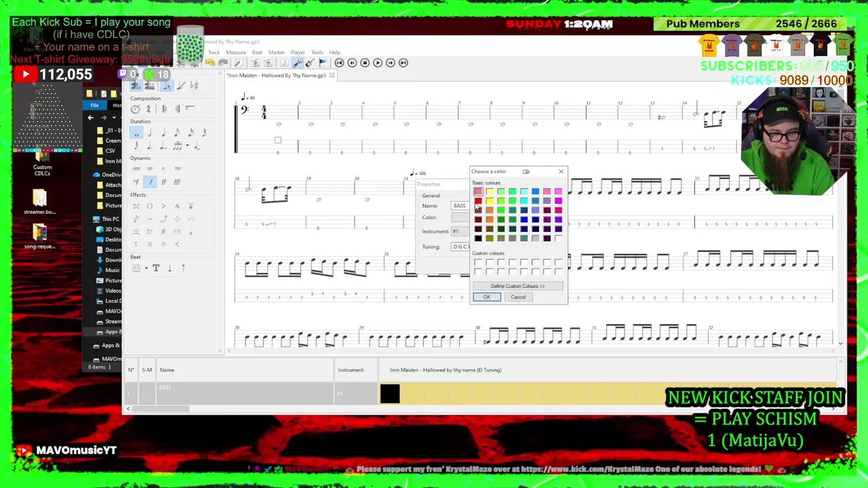
Task: Open the tempo icon in Composition panel
Action: pyautogui.click(x=136, y=108)
